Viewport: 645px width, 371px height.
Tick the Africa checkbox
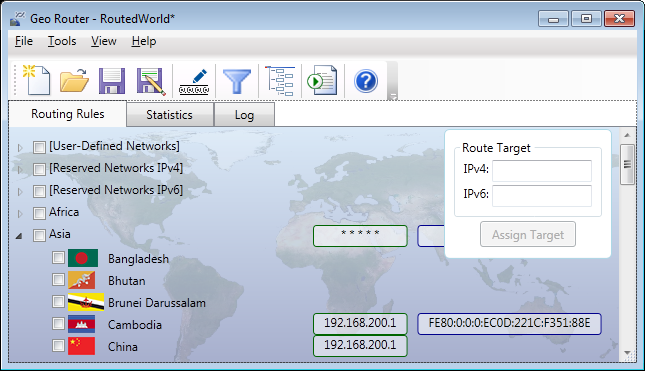coord(39,213)
